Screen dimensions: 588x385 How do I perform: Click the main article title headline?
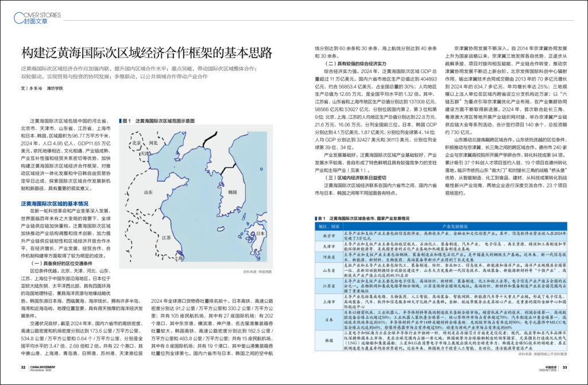click(146, 54)
